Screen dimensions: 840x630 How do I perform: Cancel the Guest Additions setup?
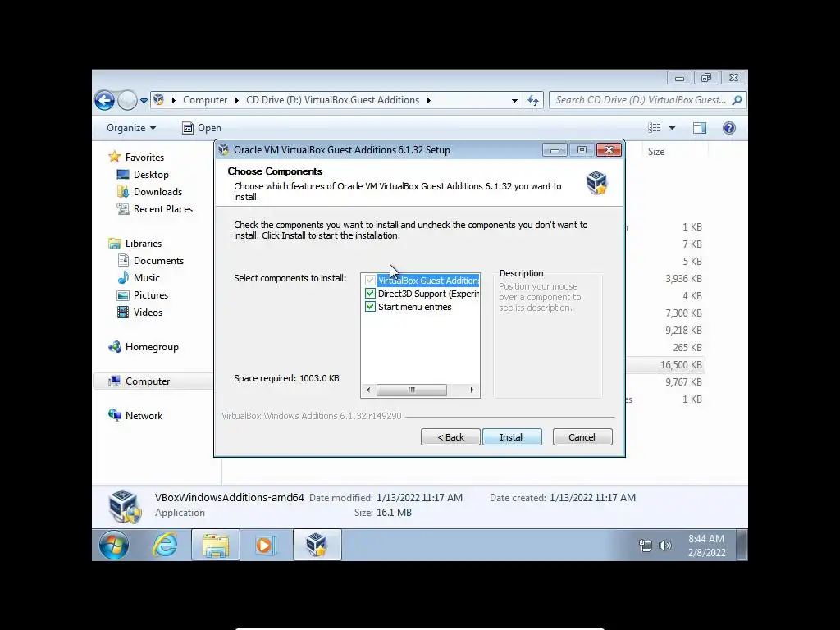tap(582, 437)
